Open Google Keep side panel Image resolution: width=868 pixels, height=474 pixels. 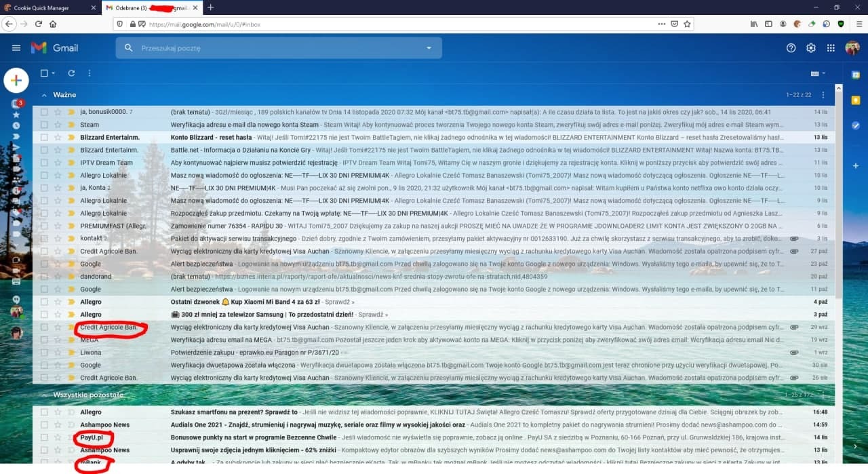click(x=856, y=100)
